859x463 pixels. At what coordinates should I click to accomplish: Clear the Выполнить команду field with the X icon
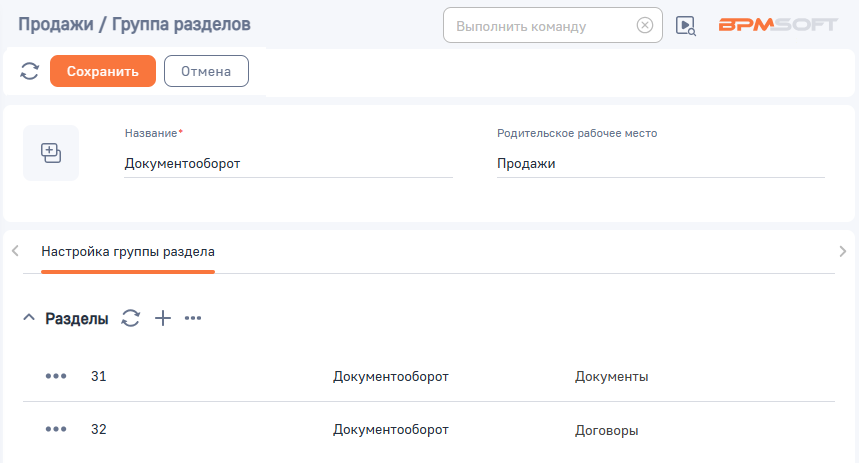click(645, 25)
